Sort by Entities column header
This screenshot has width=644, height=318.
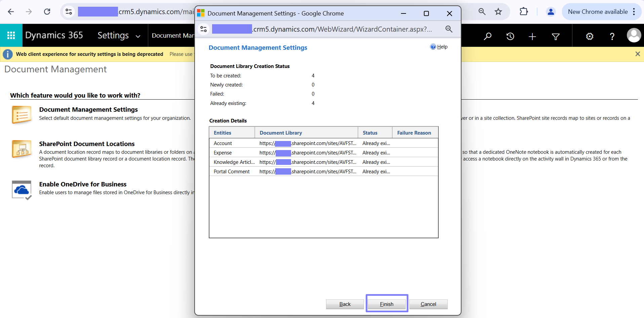232,133
